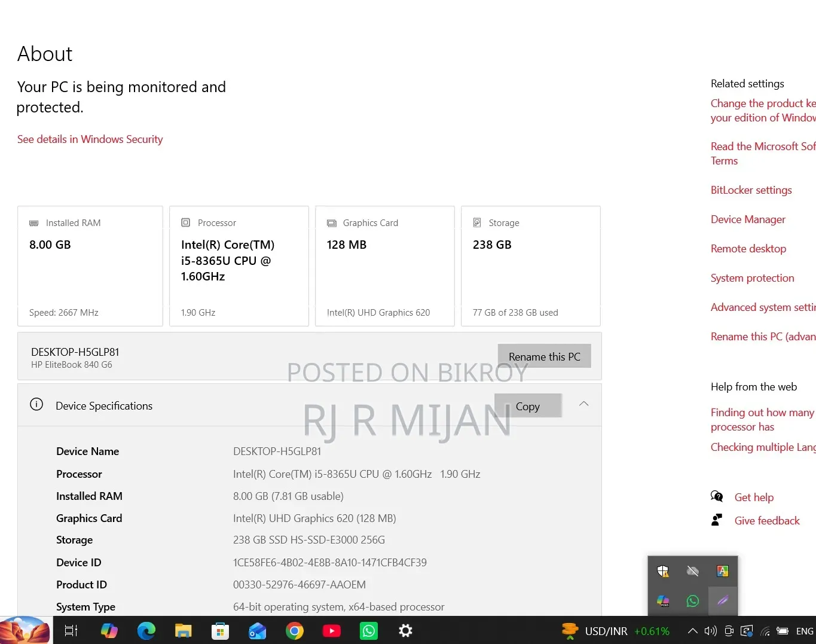The width and height of the screenshot is (816, 644).
Task: Click the Rename this PC button
Action: [544, 356]
